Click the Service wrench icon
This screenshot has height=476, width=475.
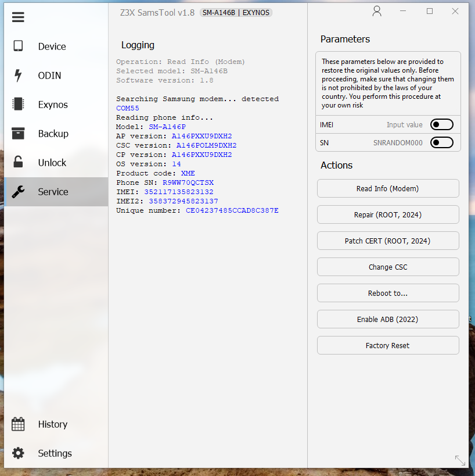[18, 192]
